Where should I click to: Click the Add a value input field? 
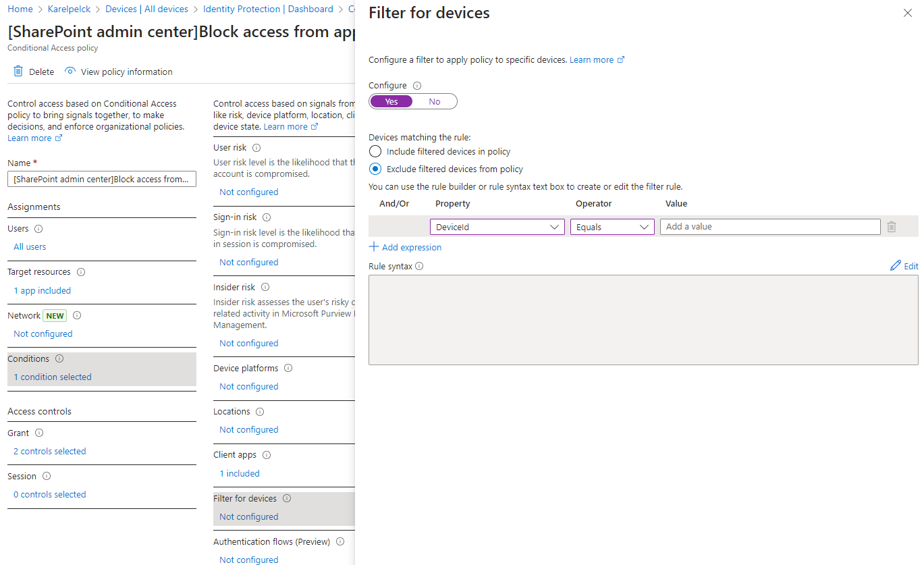pyautogui.click(x=769, y=227)
